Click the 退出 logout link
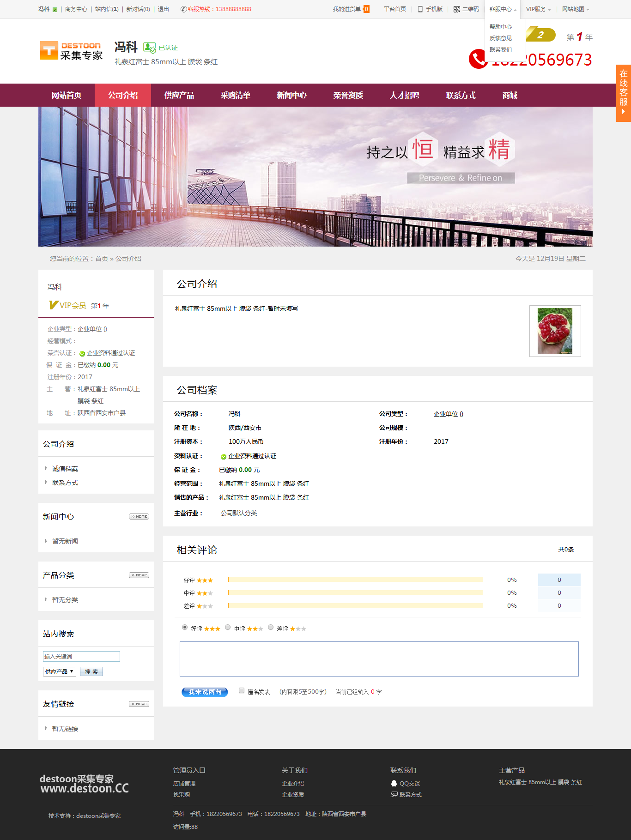The width and height of the screenshot is (631, 840). [x=164, y=9]
